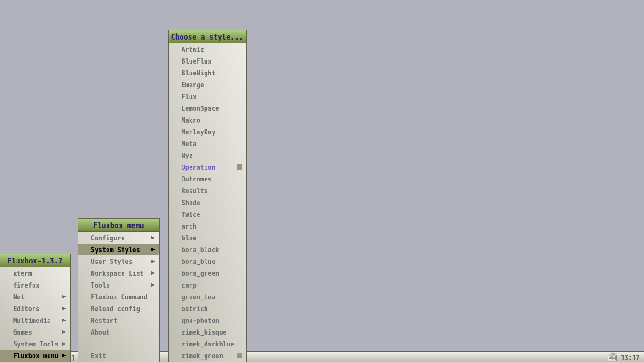Open the Tools submenu arrow

click(153, 285)
